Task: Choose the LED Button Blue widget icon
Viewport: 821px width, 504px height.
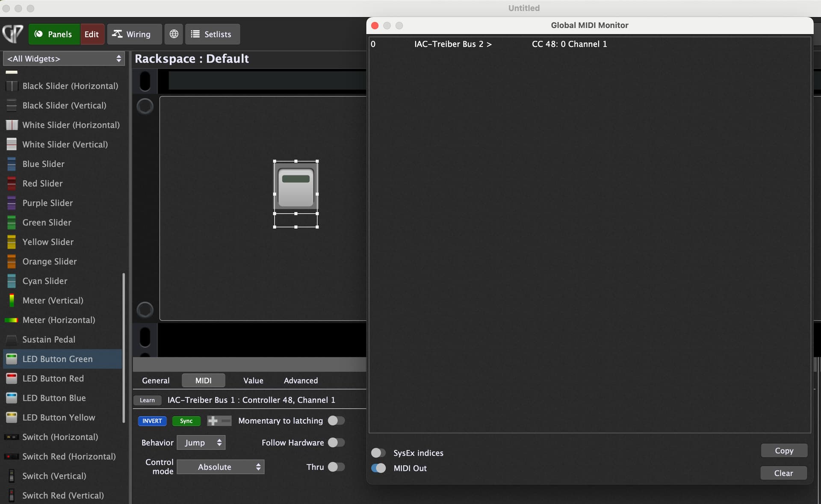Action: coord(12,398)
